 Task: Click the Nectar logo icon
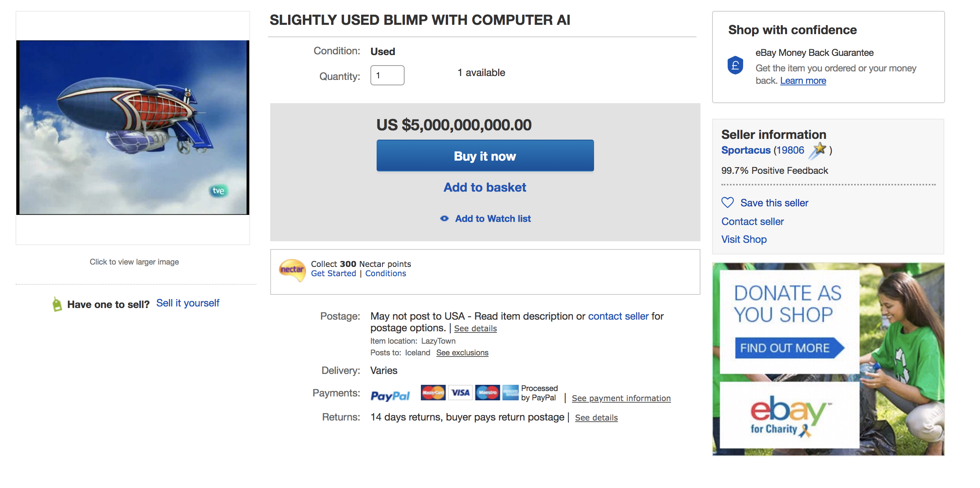click(x=292, y=270)
